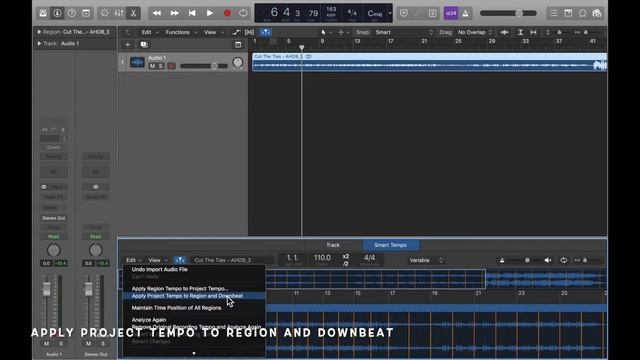Click the /2 tempo halve button
Viewport: 640px width, 360px height.
pyautogui.click(x=346, y=264)
